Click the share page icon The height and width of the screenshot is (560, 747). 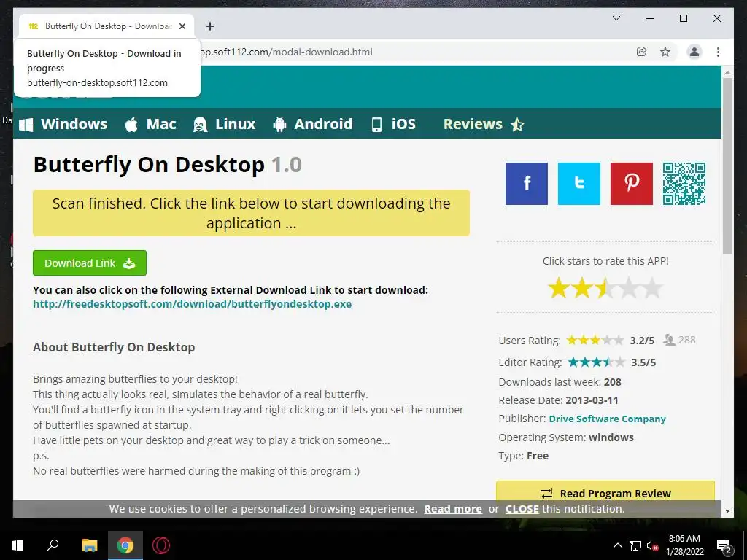click(x=642, y=52)
